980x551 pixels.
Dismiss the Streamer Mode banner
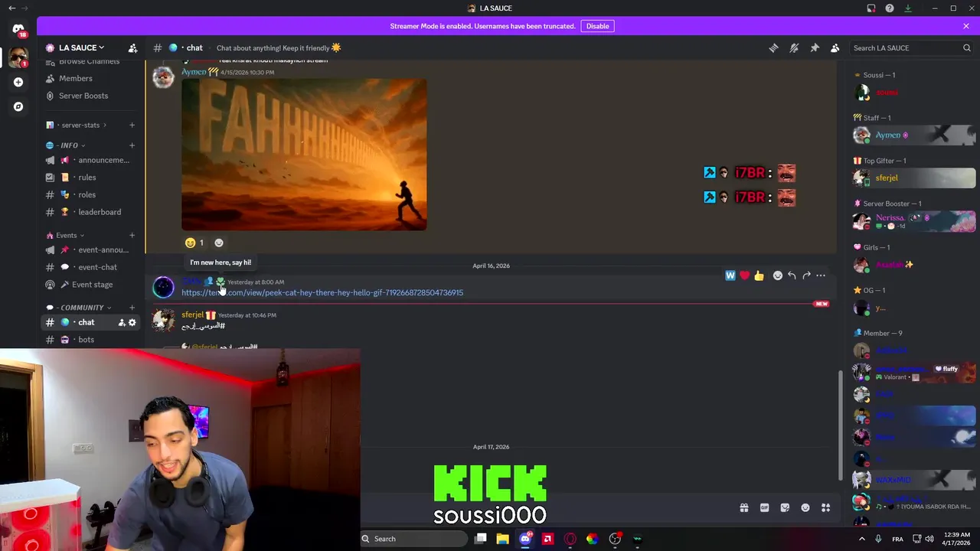click(966, 26)
